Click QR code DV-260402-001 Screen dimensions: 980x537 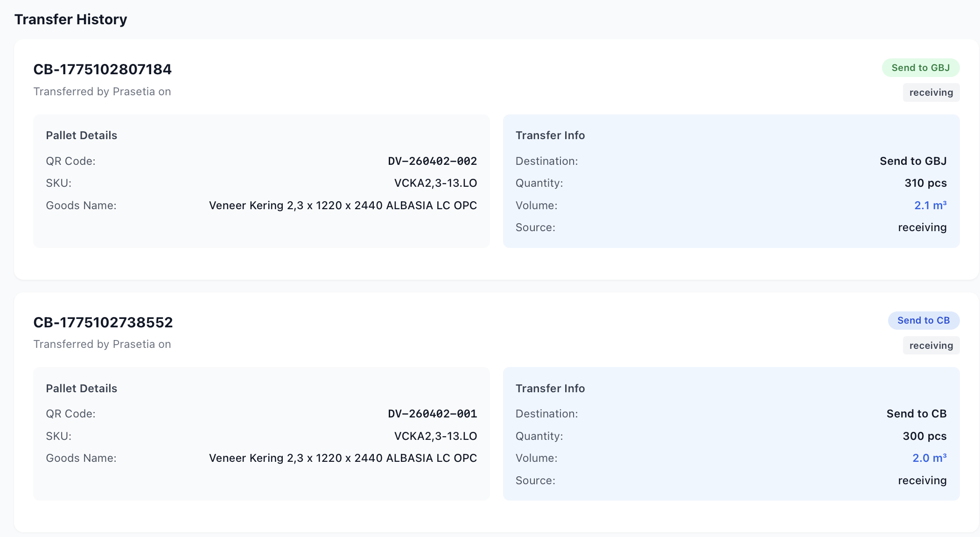[432, 414]
